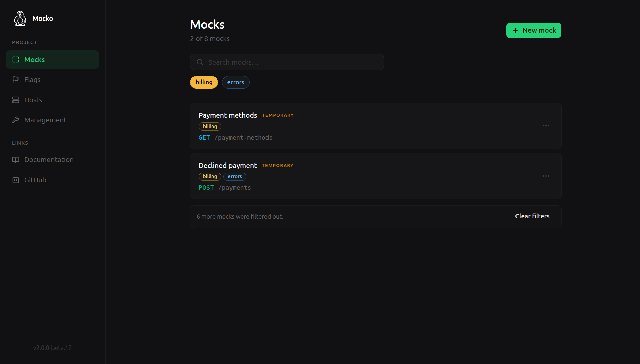640x364 pixels.
Task: Click the search magnifier icon
Action: (200, 62)
